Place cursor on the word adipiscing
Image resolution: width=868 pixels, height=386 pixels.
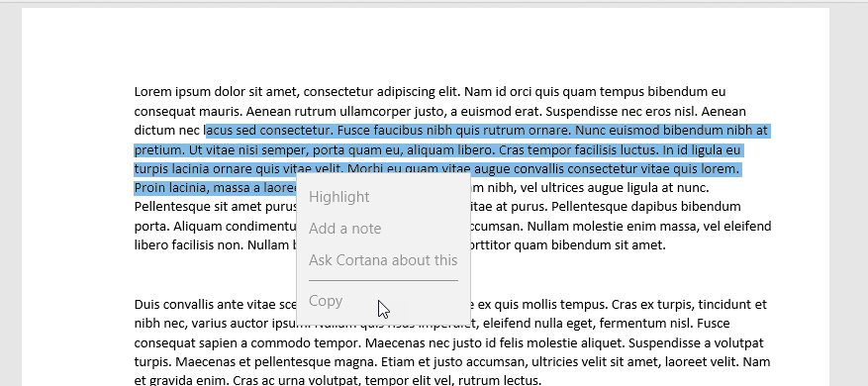(402, 91)
